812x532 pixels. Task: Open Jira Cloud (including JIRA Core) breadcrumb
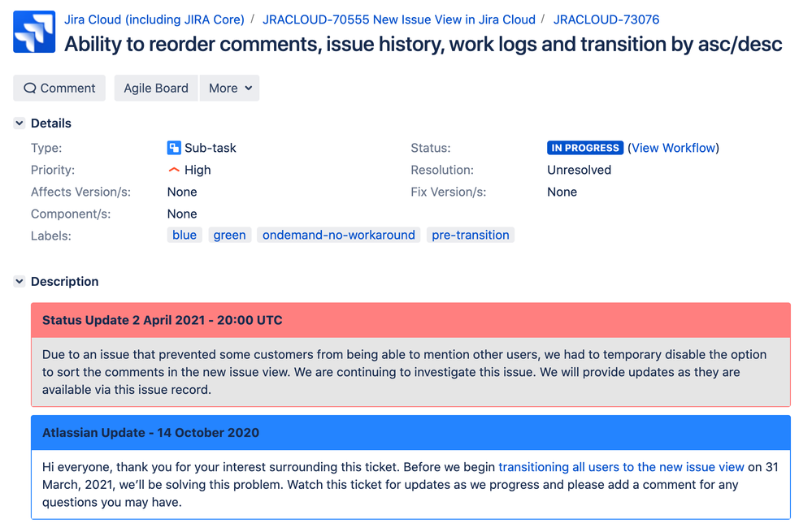(154, 19)
